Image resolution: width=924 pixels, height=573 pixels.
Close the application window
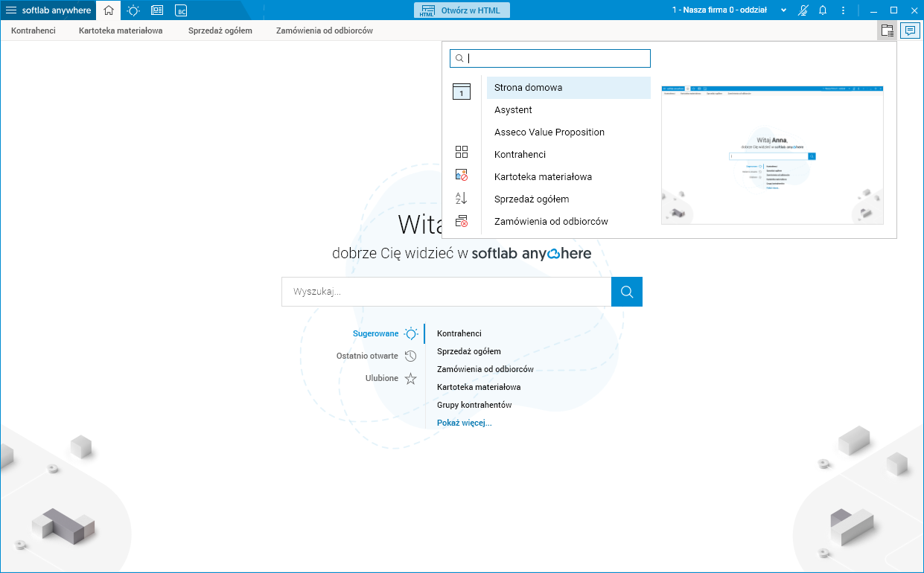pyautogui.click(x=914, y=10)
